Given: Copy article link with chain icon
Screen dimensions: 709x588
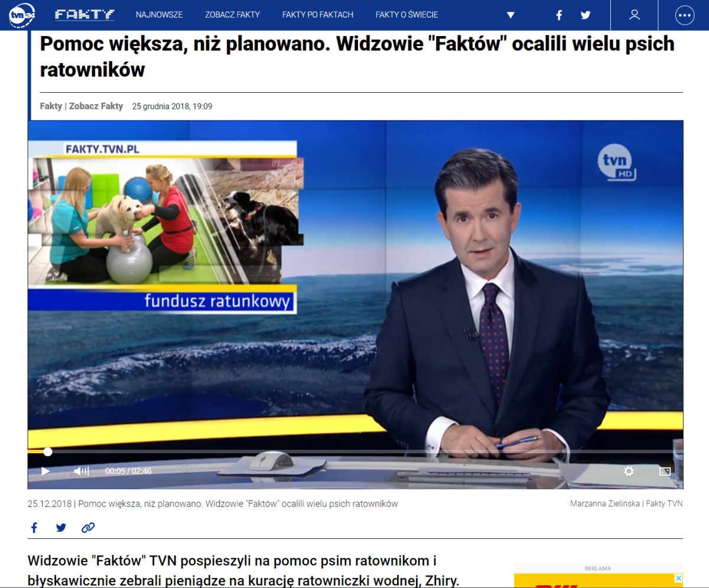Looking at the screenshot, I should tap(88, 528).
